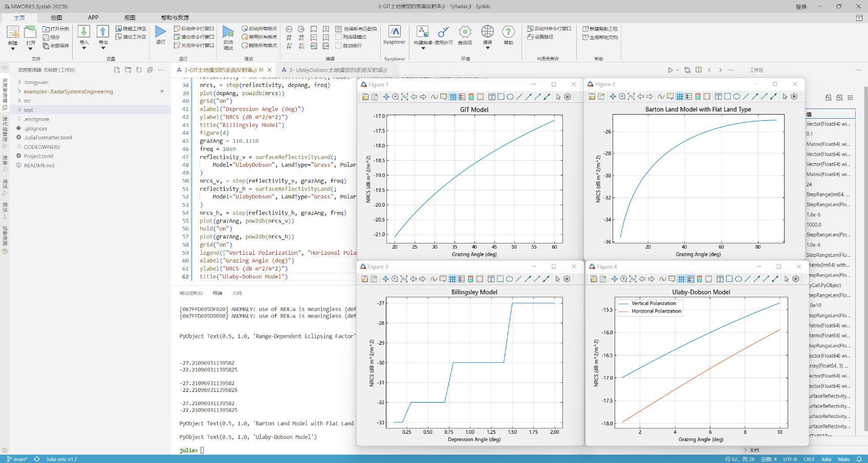This screenshot has width=868, height=463.
Task: Click save icon in Figure 2 toolbar
Action: pyautogui.click(x=592, y=97)
